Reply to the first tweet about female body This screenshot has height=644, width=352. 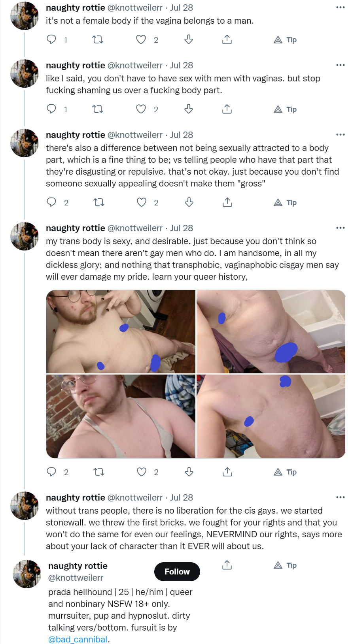point(52,40)
